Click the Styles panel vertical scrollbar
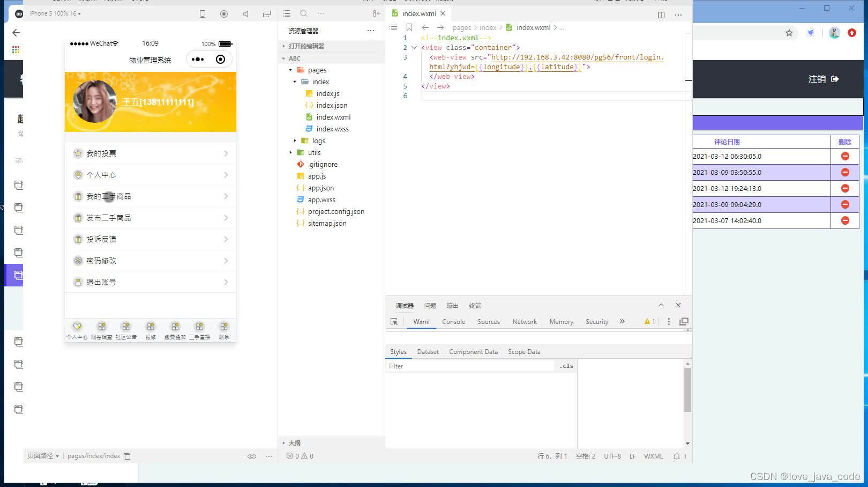868x487 pixels. click(x=687, y=390)
